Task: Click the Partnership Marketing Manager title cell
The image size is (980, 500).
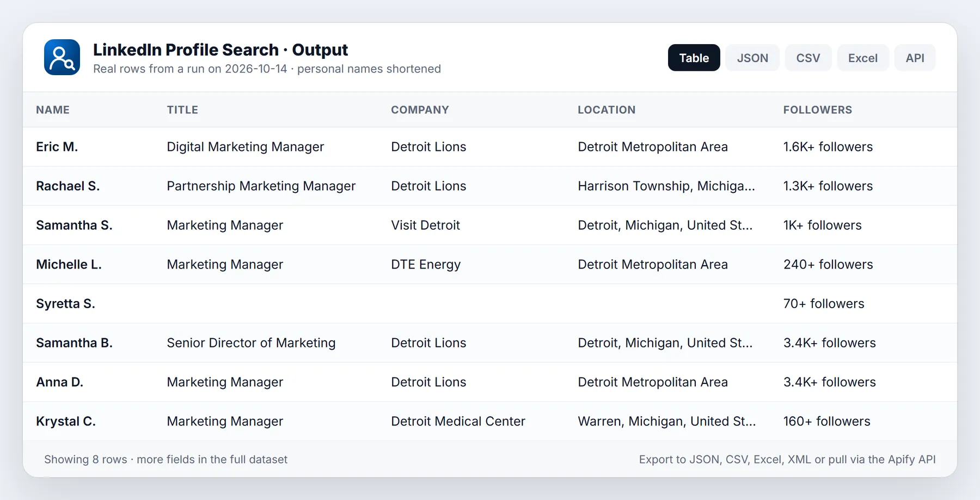Action: [x=261, y=186]
